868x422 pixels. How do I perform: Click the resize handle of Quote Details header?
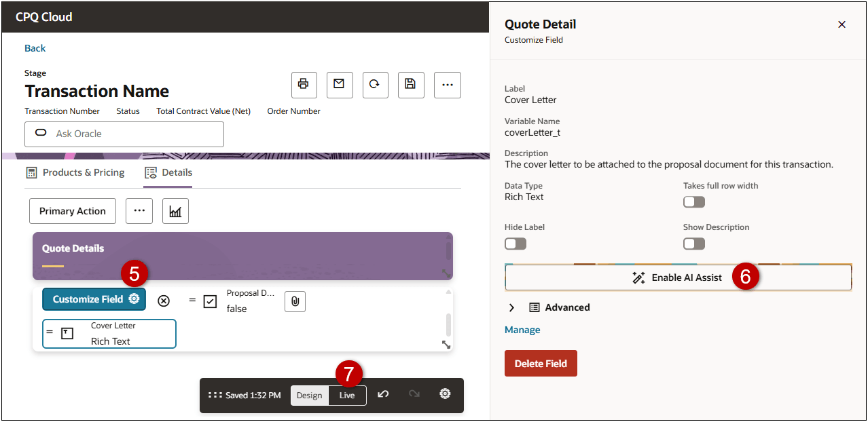click(446, 273)
